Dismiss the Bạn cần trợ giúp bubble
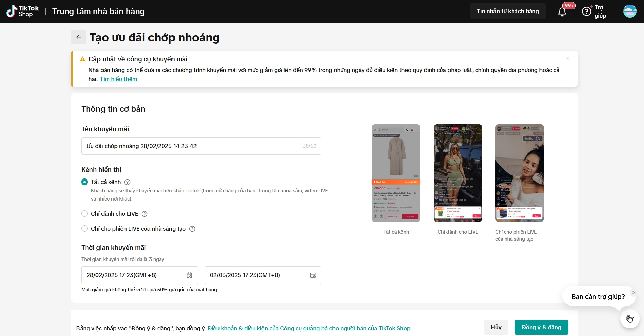644x336 pixels. 634,293
